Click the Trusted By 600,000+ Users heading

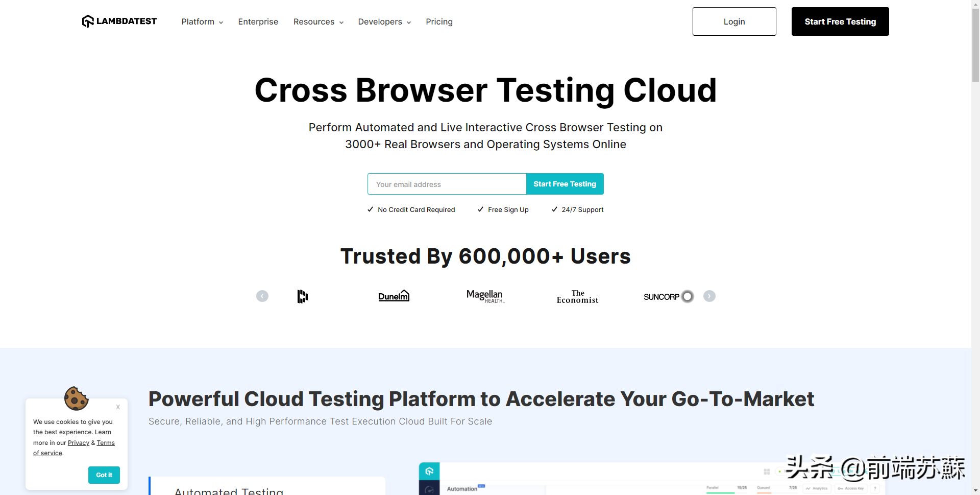(x=485, y=256)
